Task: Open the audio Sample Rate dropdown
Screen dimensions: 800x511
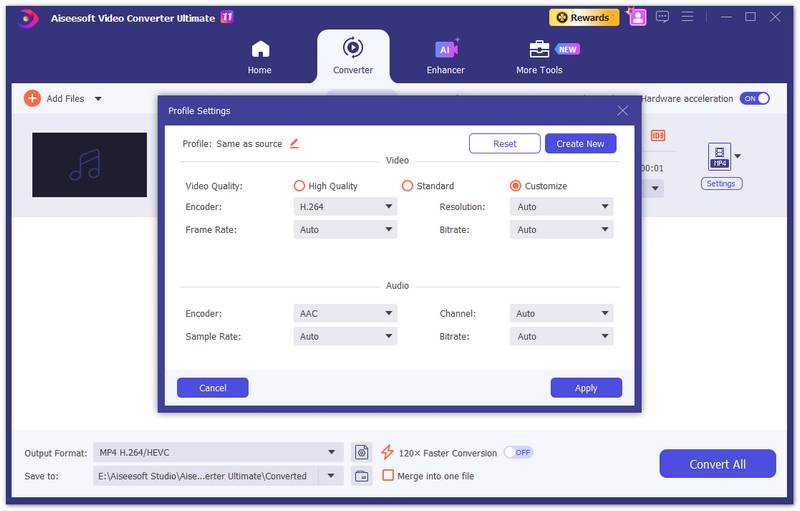Action: tap(345, 337)
